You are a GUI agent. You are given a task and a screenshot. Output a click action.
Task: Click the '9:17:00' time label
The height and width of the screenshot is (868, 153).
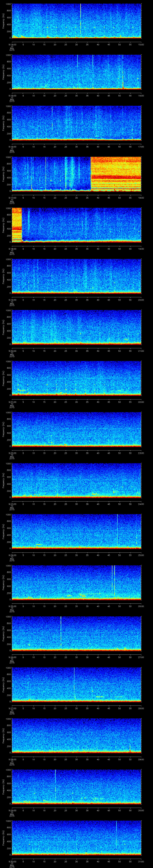12,197
